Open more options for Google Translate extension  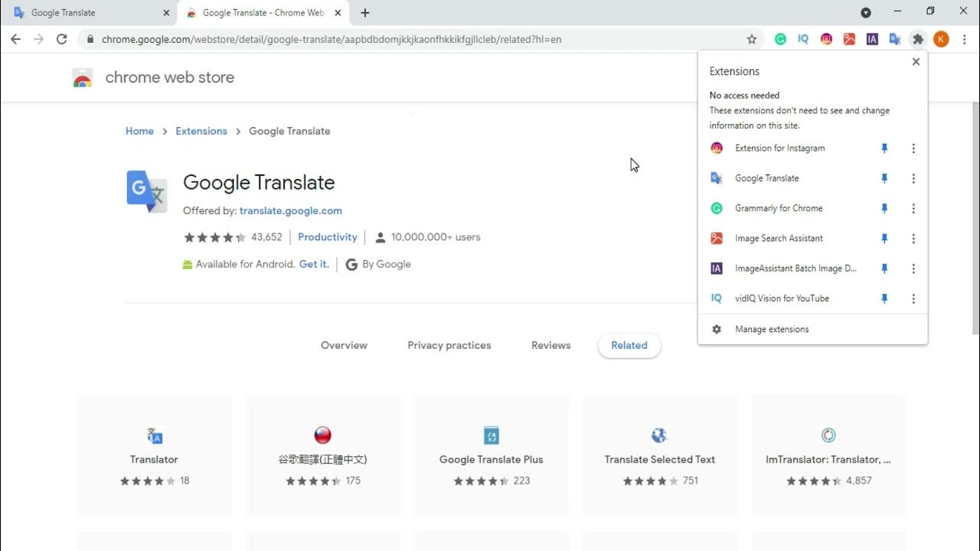coord(913,178)
